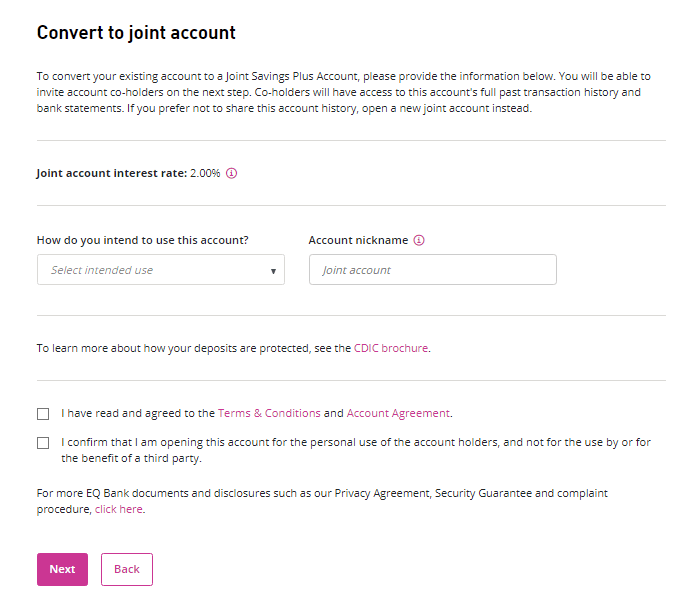Click the 2.00% interest rate value
Image resolution: width=699 pixels, height=610 pixels.
(205, 173)
